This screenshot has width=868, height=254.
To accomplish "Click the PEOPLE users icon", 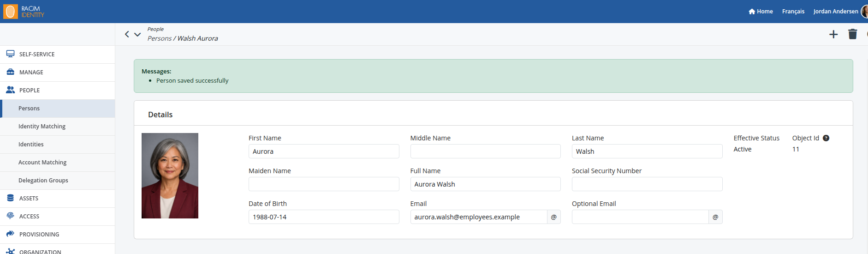I will (x=10, y=90).
